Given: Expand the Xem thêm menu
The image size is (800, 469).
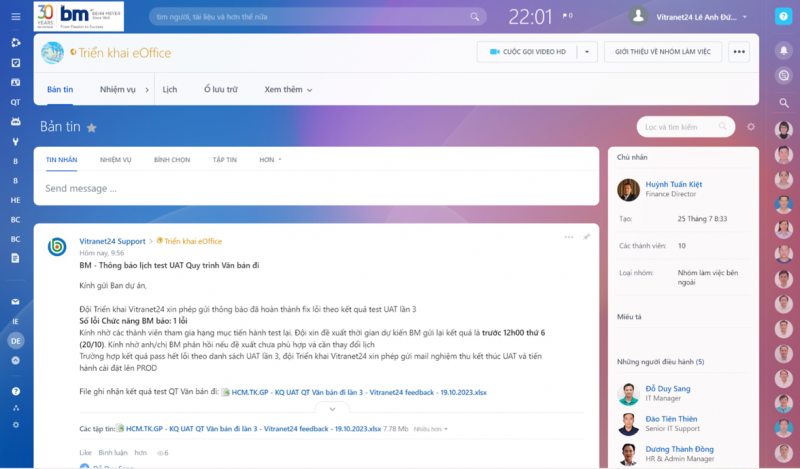Looking at the screenshot, I should 288,90.
